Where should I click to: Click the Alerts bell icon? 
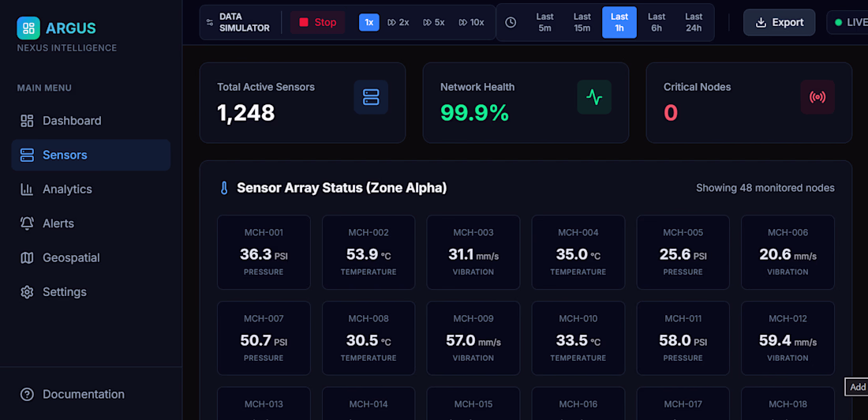[27, 224]
